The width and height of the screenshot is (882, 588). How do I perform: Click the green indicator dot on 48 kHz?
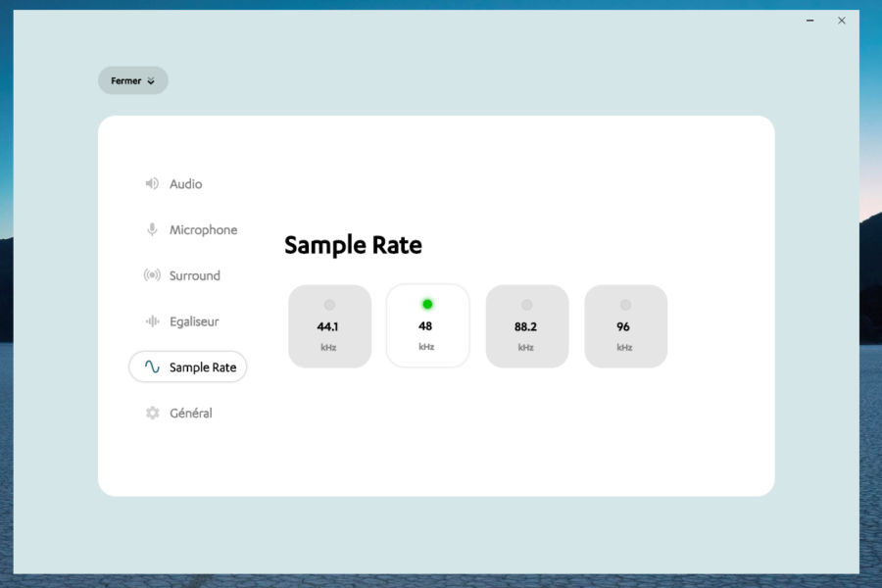click(427, 305)
